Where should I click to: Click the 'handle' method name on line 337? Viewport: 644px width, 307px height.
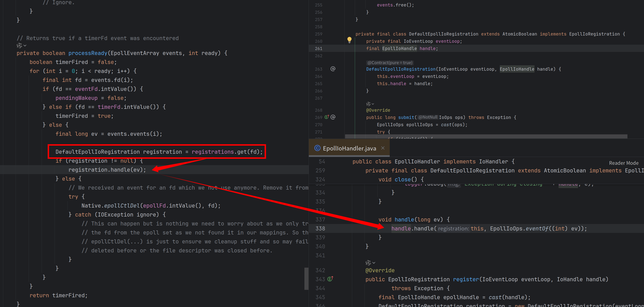point(404,220)
